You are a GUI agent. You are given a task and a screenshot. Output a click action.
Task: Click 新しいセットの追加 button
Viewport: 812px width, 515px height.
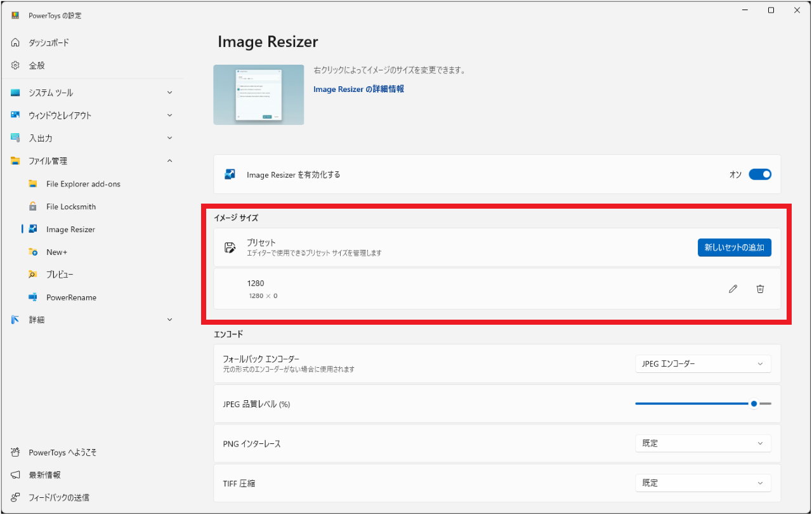[x=735, y=248]
